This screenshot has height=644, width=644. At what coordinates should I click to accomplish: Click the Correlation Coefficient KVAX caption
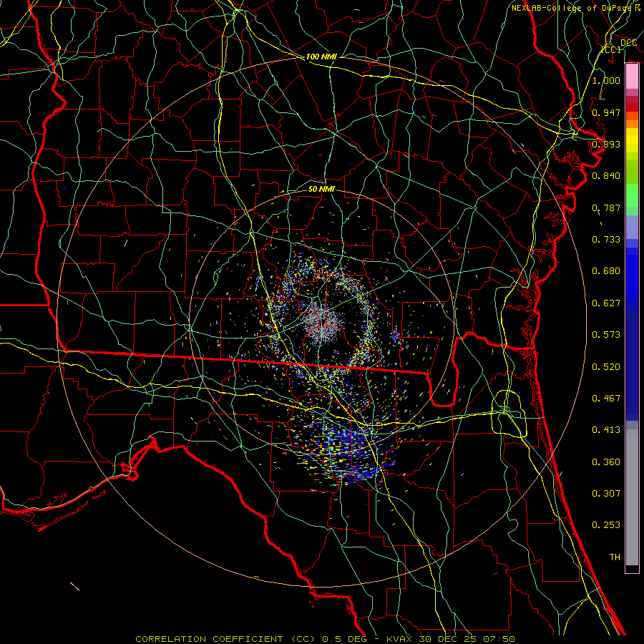pos(325,639)
